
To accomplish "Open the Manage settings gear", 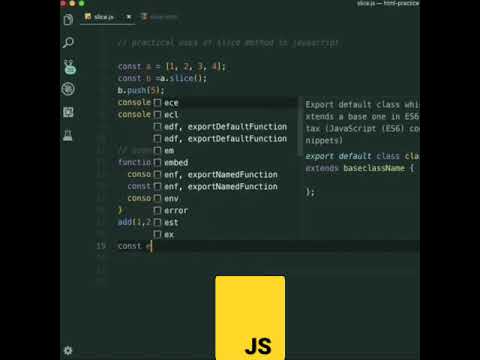I will click(x=68, y=350).
